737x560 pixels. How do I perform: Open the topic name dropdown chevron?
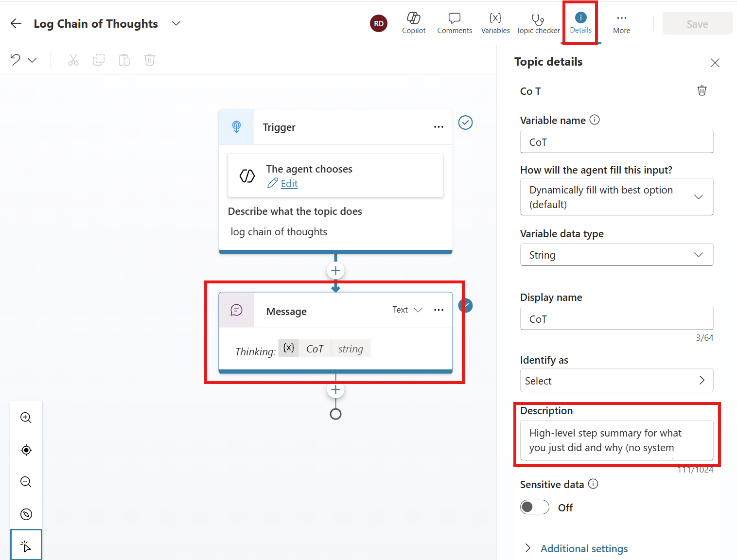176,23
